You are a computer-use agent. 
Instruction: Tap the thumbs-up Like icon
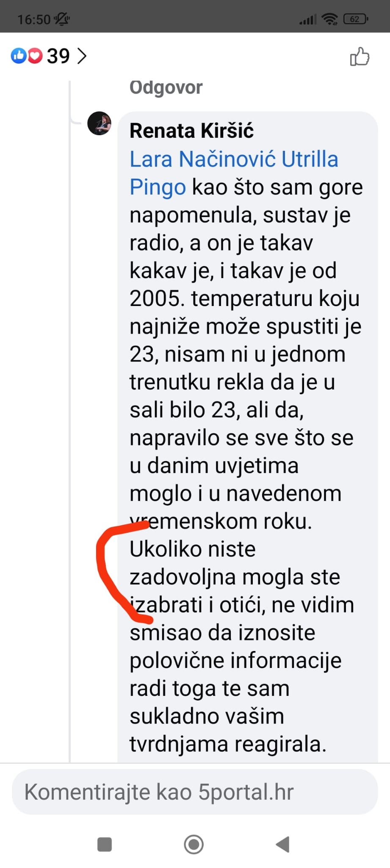(360, 56)
